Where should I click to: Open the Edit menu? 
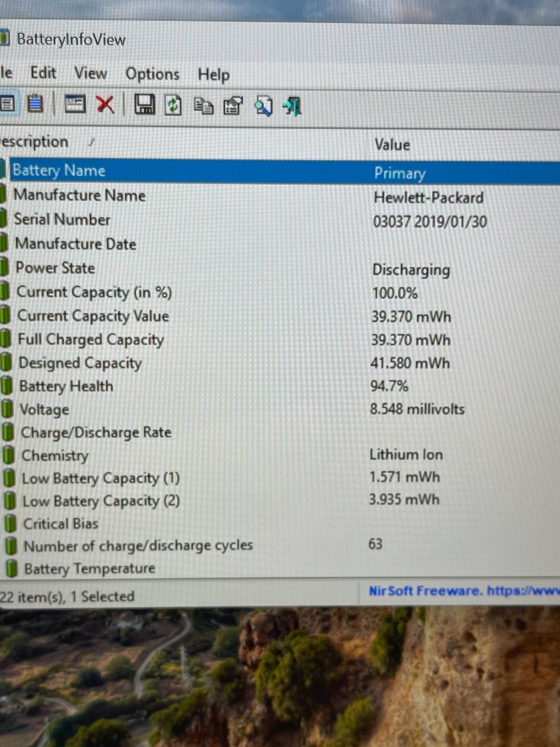(43, 73)
